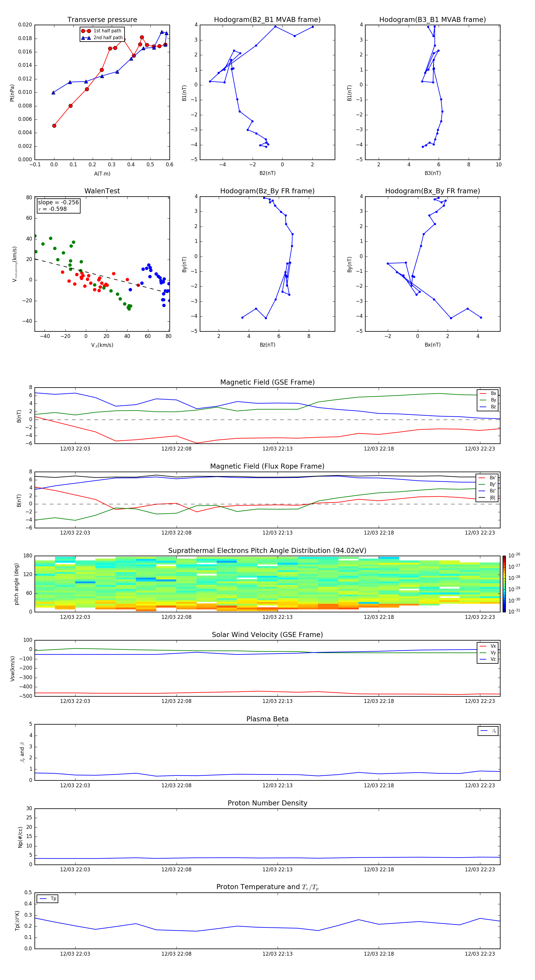
Task: Click the 'Plasma Beta' plot title
Action: 267,719
